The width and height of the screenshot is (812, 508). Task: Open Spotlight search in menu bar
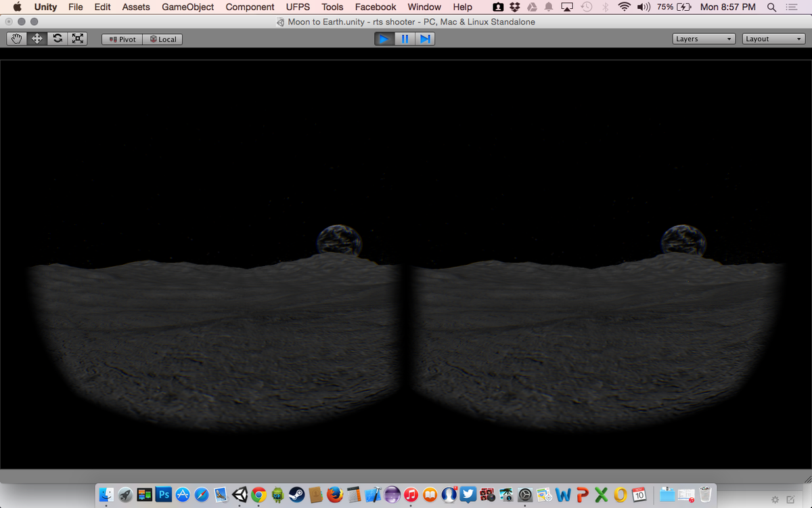pos(772,7)
